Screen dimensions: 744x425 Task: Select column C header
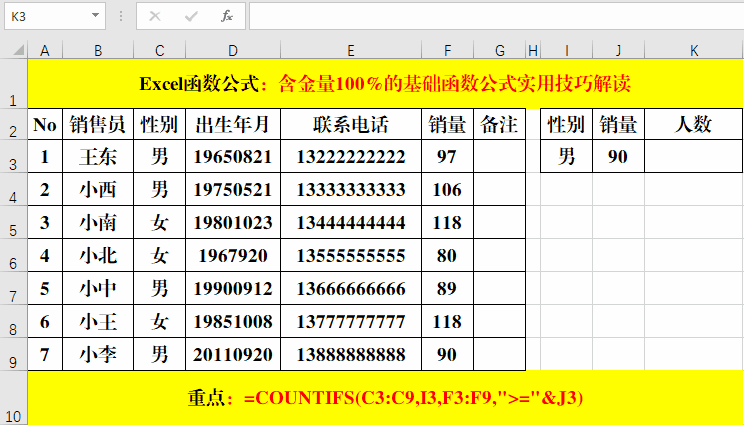click(x=159, y=50)
